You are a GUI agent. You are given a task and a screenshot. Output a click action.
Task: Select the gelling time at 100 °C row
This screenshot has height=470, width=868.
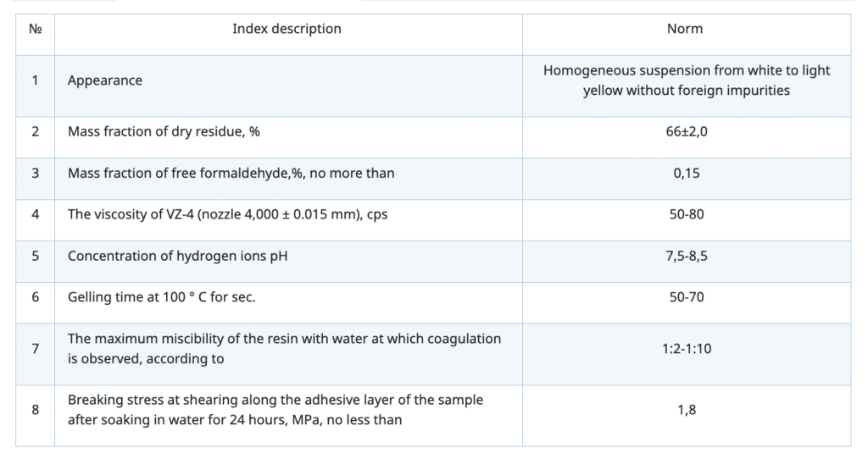[165, 297]
